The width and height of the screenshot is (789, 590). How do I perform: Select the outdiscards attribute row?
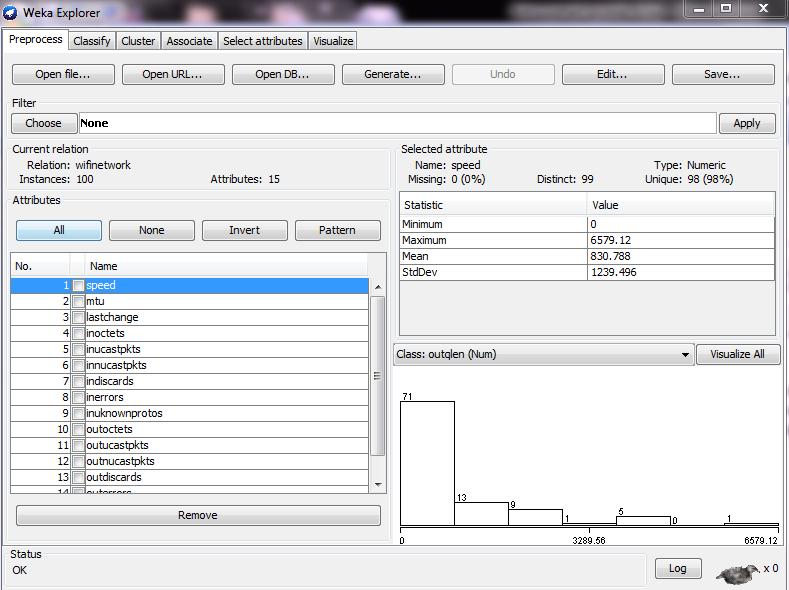coord(190,477)
